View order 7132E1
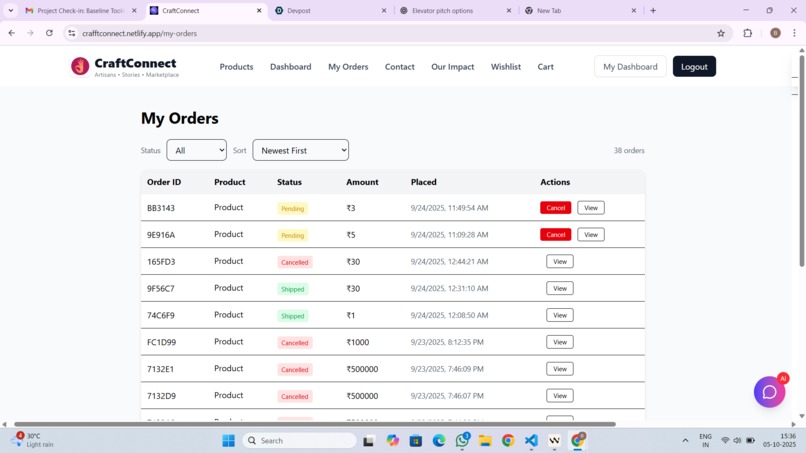This screenshot has height=453, width=806. coord(560,369)
